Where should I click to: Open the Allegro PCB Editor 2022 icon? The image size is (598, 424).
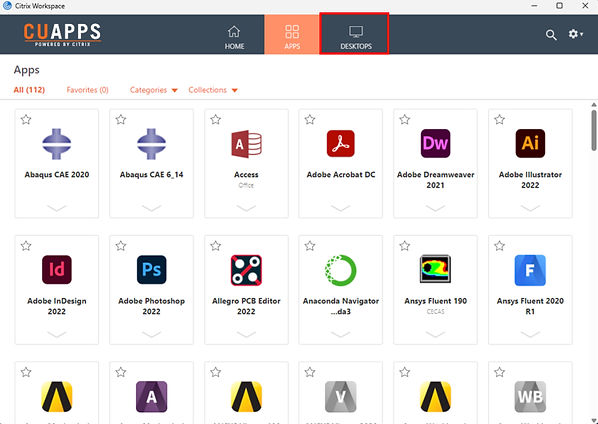(x=246, y=270)
